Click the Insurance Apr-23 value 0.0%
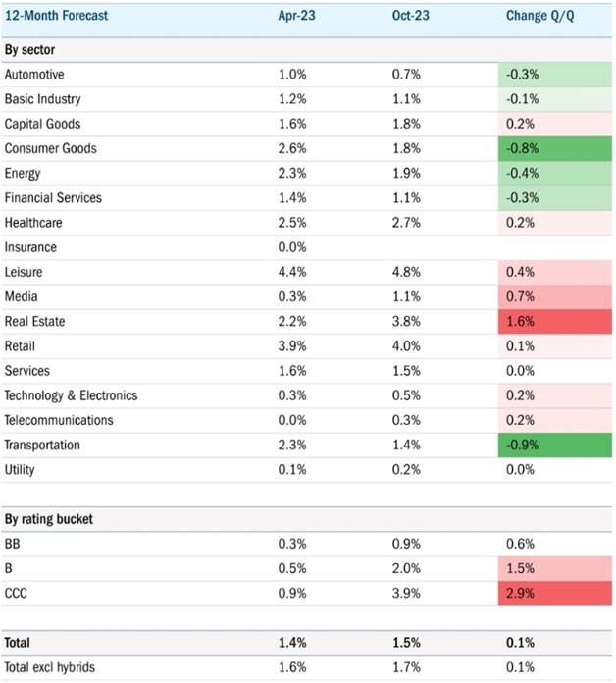The height and width of the screenshot is (683, 616). click(292, 247)
